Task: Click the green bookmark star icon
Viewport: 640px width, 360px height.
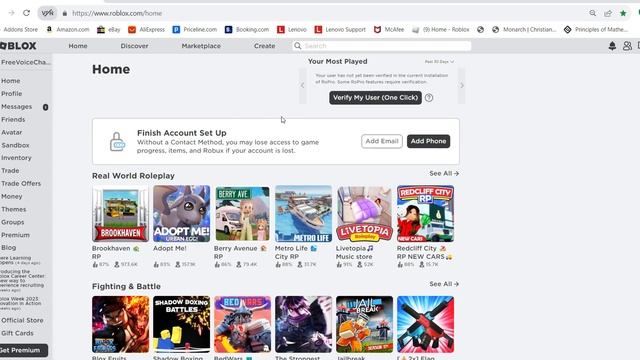Action: click(x=623, y=13)
